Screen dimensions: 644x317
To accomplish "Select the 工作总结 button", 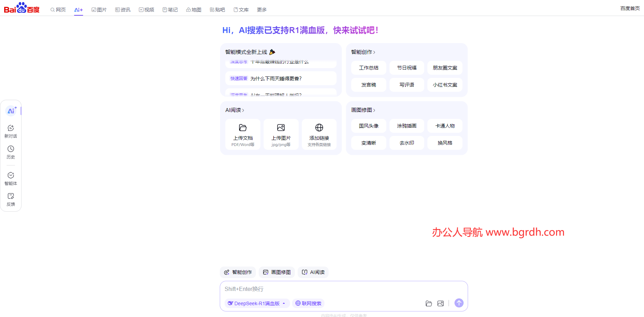I will [369, 68].
